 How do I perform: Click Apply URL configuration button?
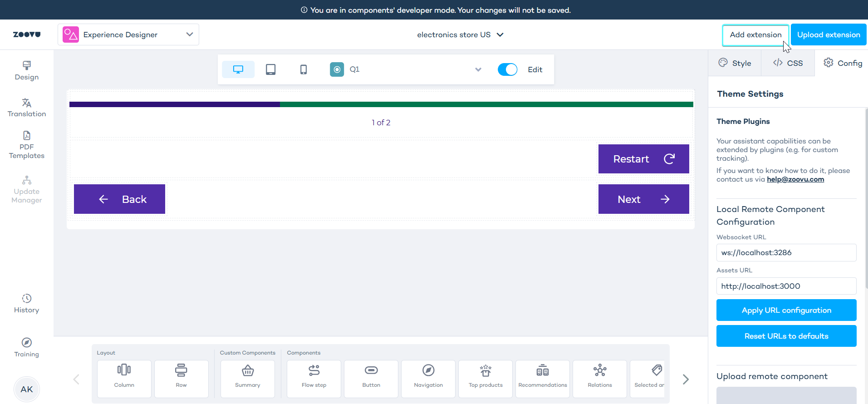pos(786,310)
